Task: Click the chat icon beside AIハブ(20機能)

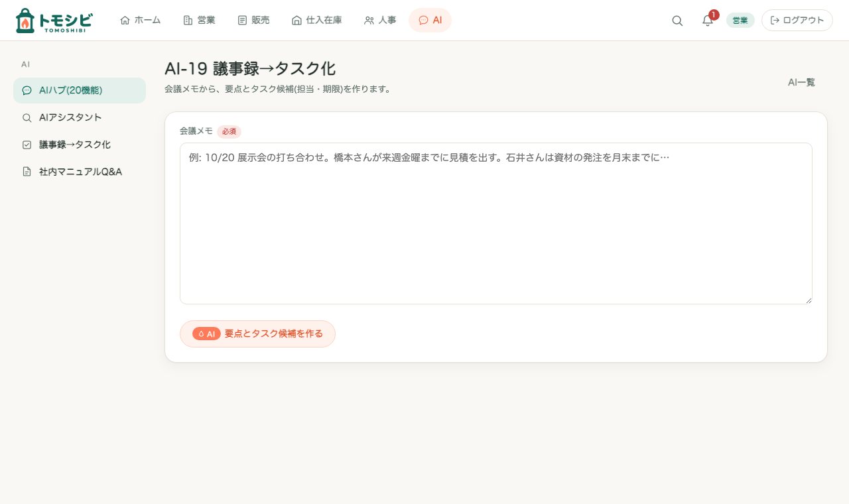Action: click(x=27, y=90)
